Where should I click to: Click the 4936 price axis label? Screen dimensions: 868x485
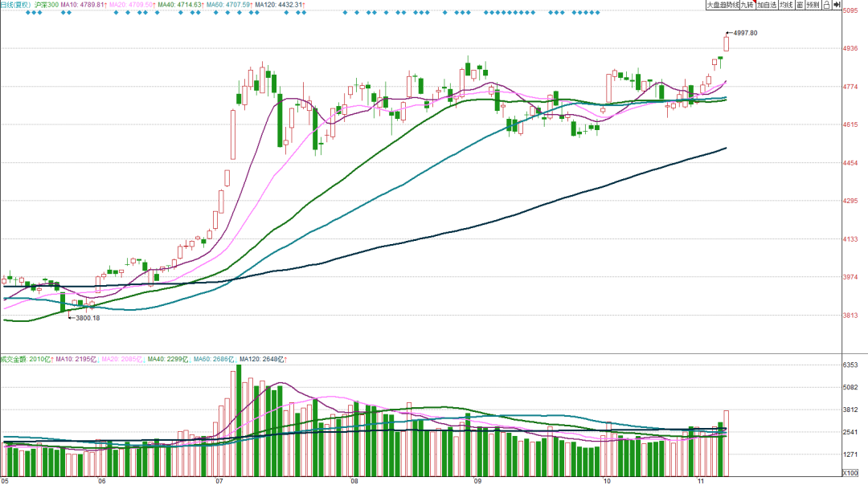[850, 49]
